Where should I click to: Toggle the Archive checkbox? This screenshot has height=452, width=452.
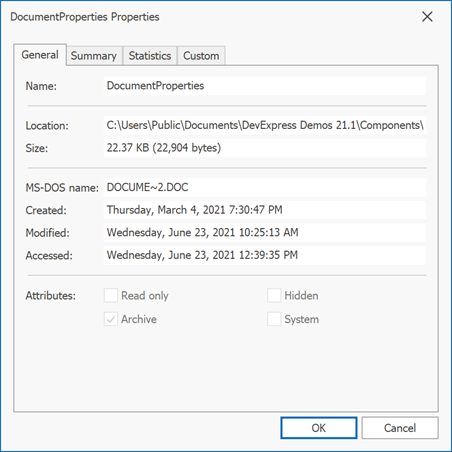[111, 319]
